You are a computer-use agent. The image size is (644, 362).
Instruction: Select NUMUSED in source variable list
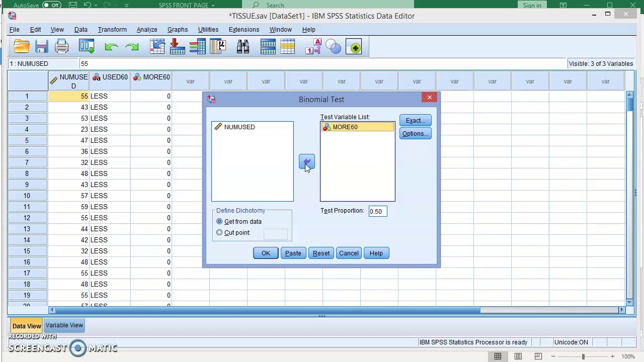pyautogui.click(x=239, y=127)
